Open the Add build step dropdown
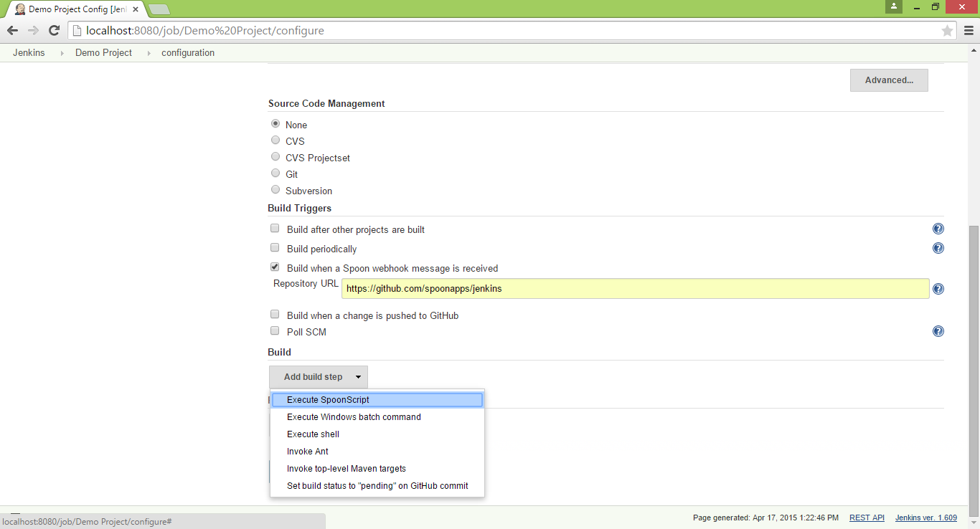 pos(319,377)
